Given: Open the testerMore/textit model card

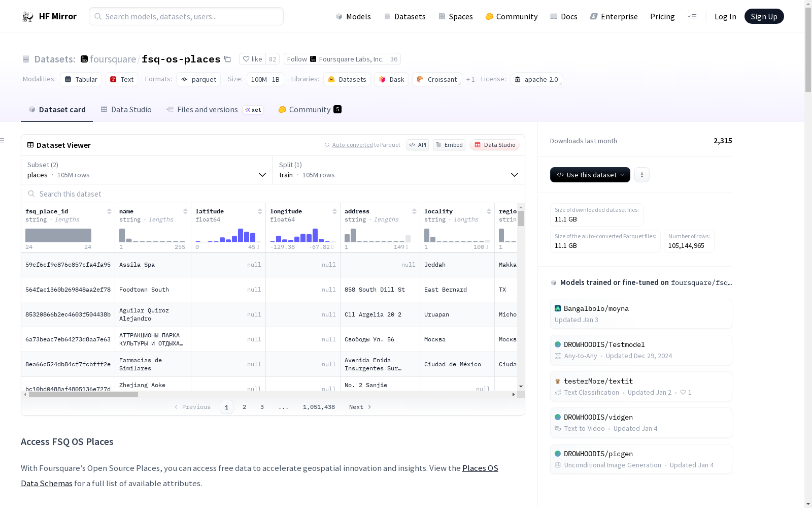Looking at the screenshot, I should (641, 387).
